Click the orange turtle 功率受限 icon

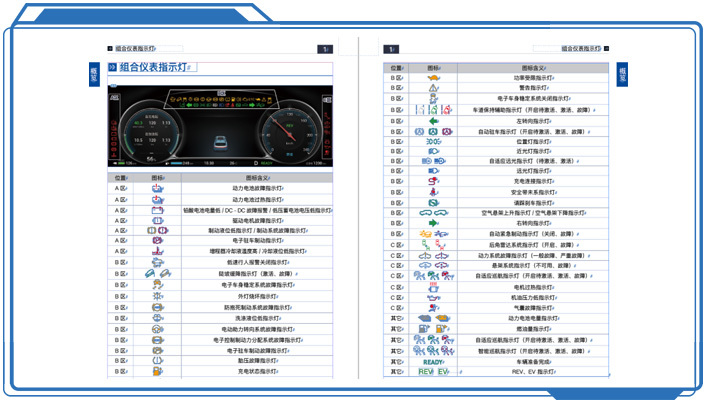pos(433,78)
